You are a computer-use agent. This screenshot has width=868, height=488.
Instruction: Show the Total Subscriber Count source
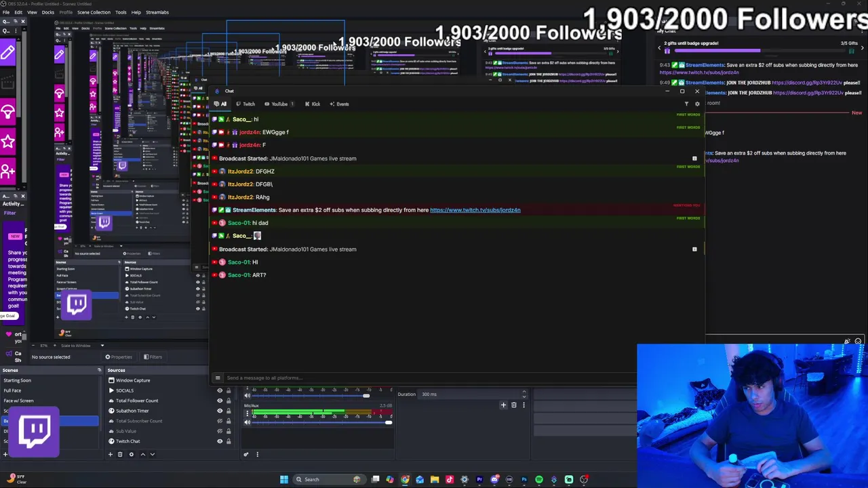click(220, 421)
